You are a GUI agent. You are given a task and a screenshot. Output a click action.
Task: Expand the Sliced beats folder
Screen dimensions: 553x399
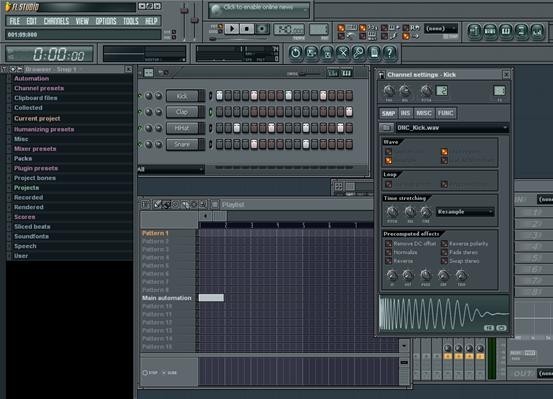[32, 226]
